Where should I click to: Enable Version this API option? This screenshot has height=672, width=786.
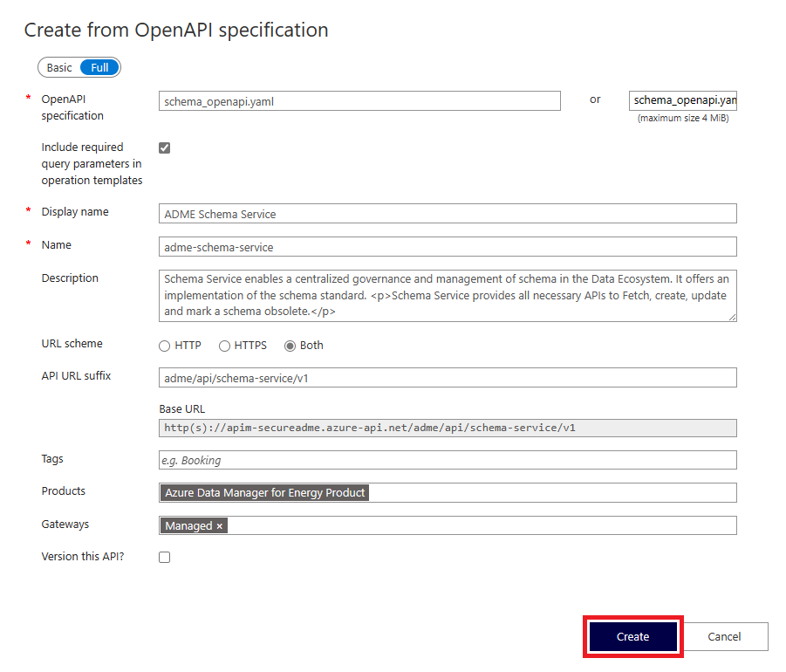pos(164,556)
